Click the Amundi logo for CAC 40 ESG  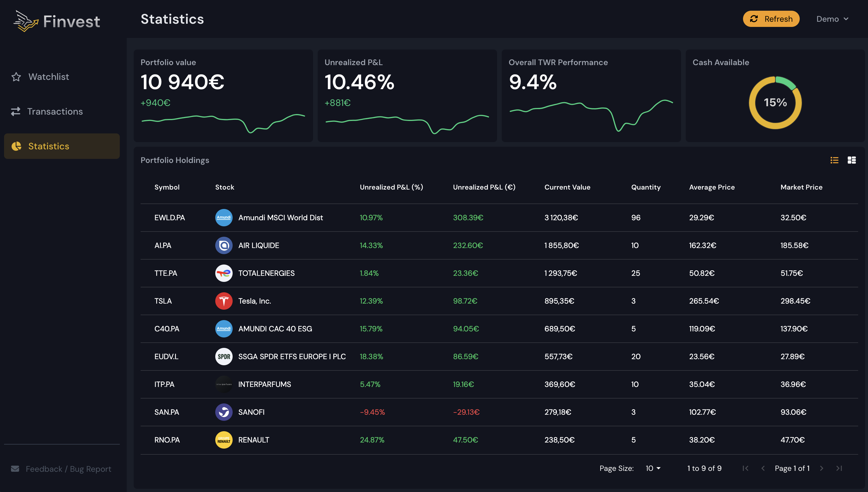224,329
